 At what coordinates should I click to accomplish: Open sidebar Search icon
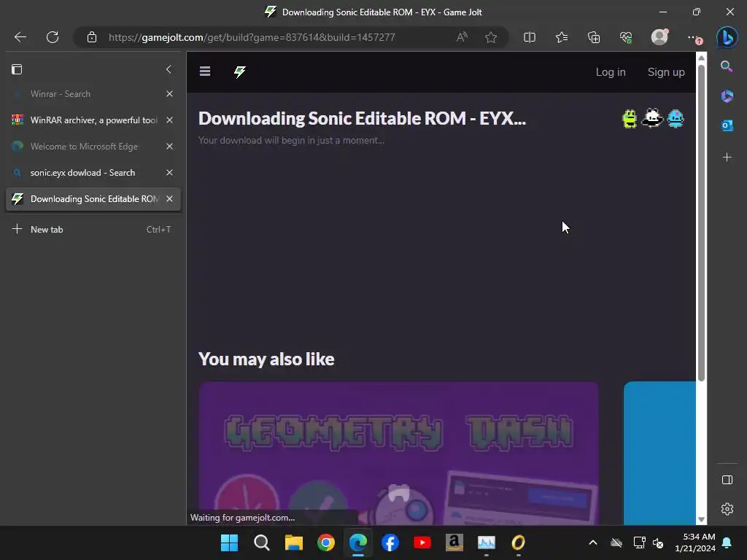click(x=727, y=66)
